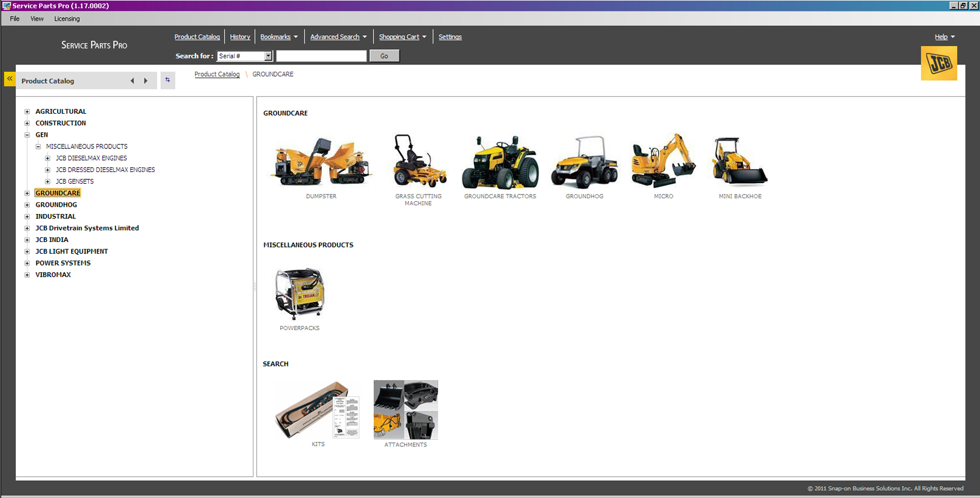Go to previous catalog item with left arrow
Viewport: 980px width, 498px height.
pos(132,81)
